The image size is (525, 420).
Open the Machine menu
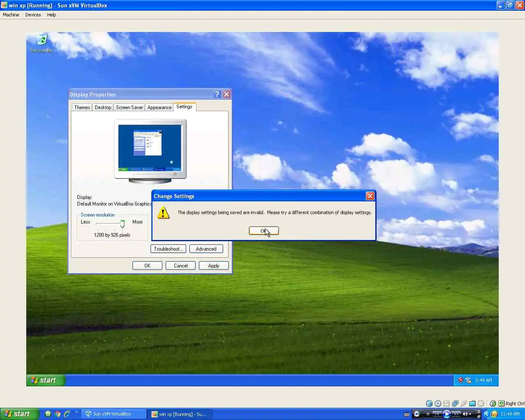(11, 15)
